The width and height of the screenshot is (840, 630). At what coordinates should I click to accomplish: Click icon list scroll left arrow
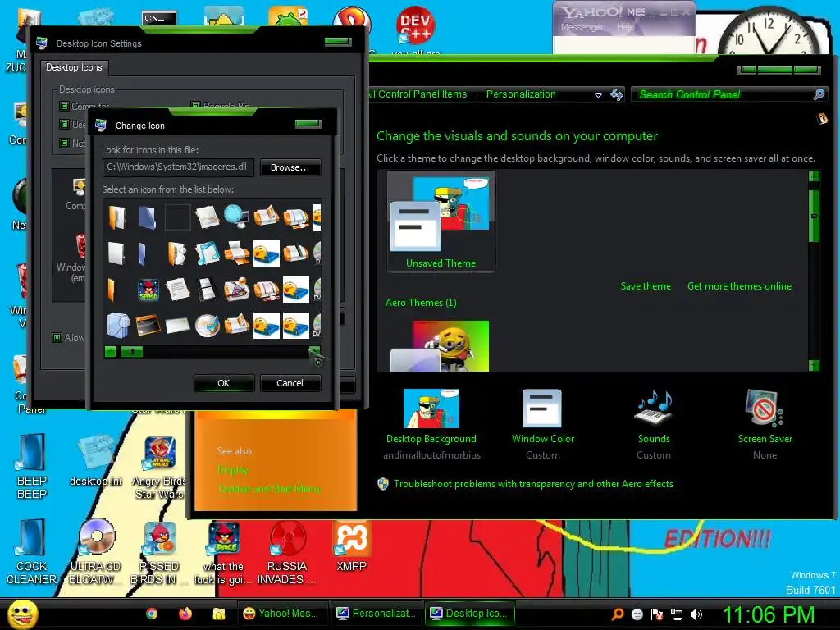pyautogui.click(x=111, y=352)
